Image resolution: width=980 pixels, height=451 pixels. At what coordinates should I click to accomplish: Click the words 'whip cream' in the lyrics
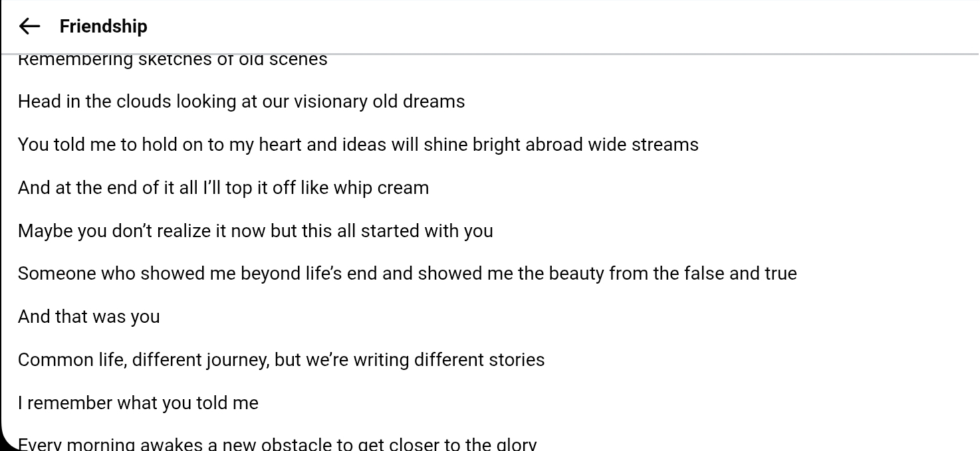(x=381, y=188)
